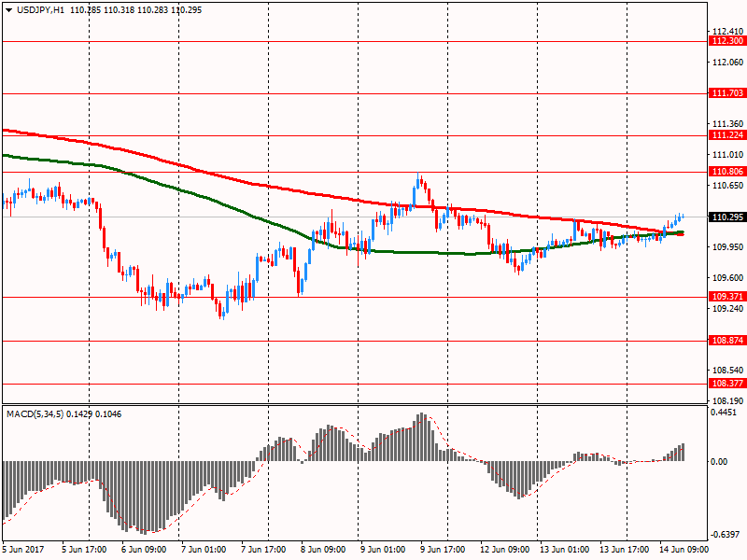Select the 5 Jun 2017 time axis label
The height and width of the screenshot is (560, 747).
point(22,550)
